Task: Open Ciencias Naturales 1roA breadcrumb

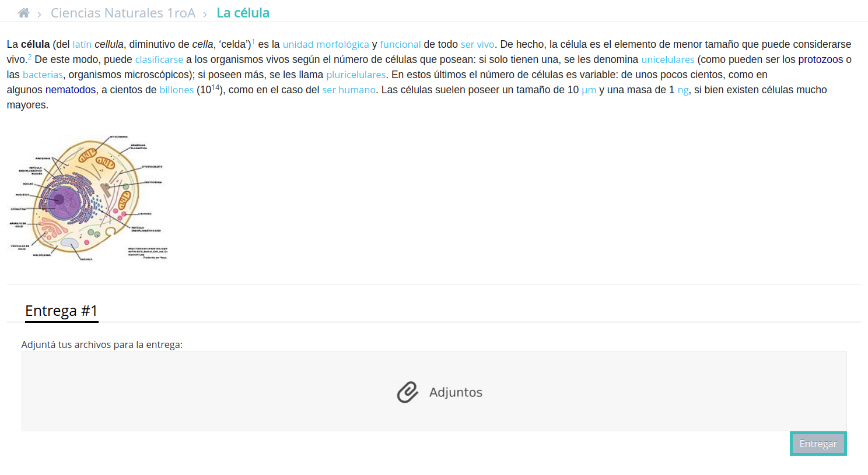Action: pos(123,13)
